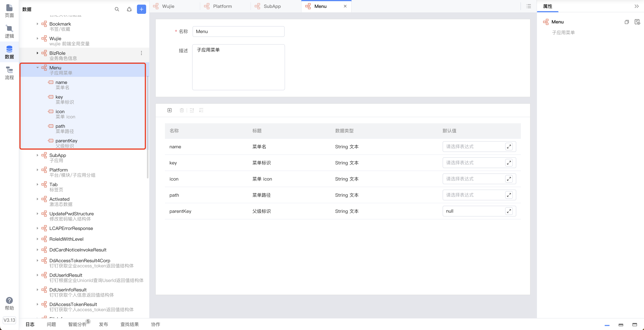
Task: Open BizRole more options menu
Action: (x=141, y=53)
